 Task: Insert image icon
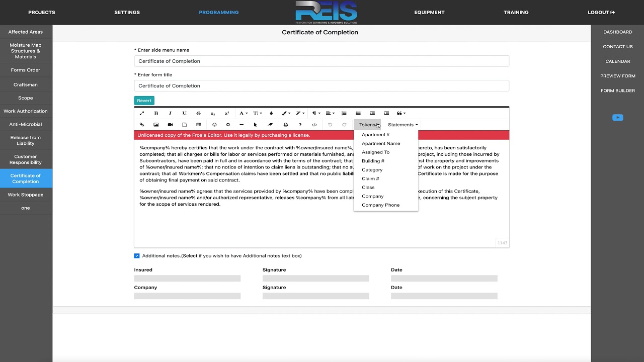(156, 125)
